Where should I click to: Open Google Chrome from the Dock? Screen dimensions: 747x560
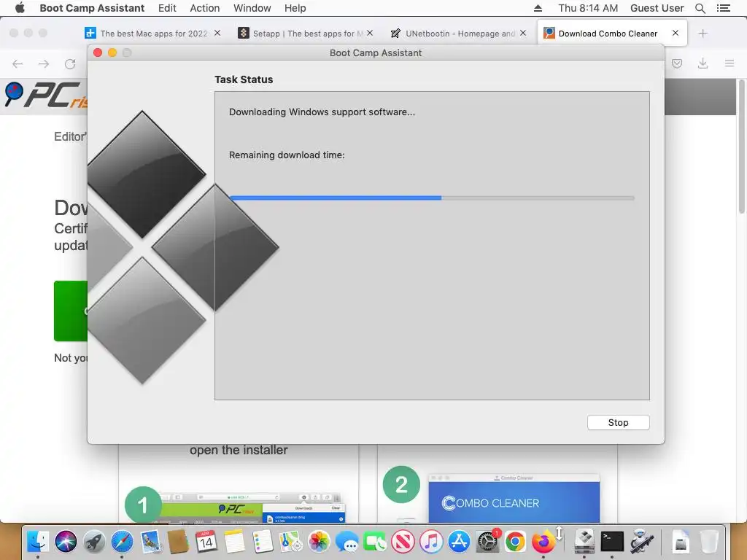click(x=515, y=542)
